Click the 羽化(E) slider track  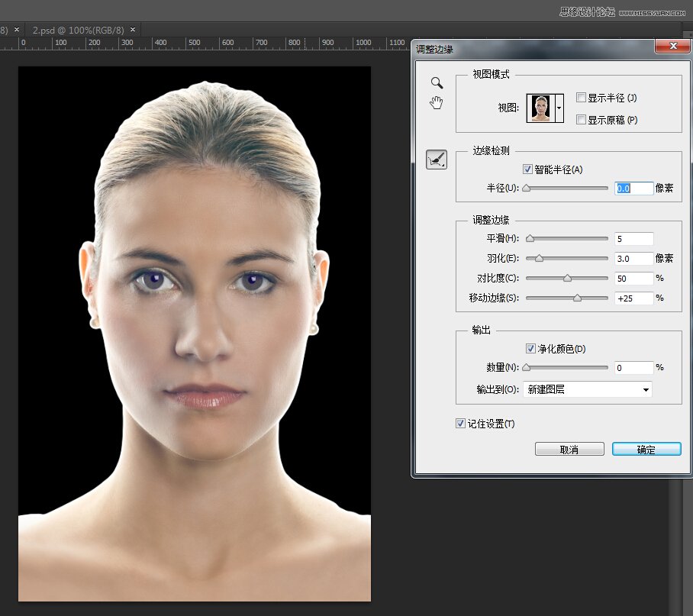[566, 259]
